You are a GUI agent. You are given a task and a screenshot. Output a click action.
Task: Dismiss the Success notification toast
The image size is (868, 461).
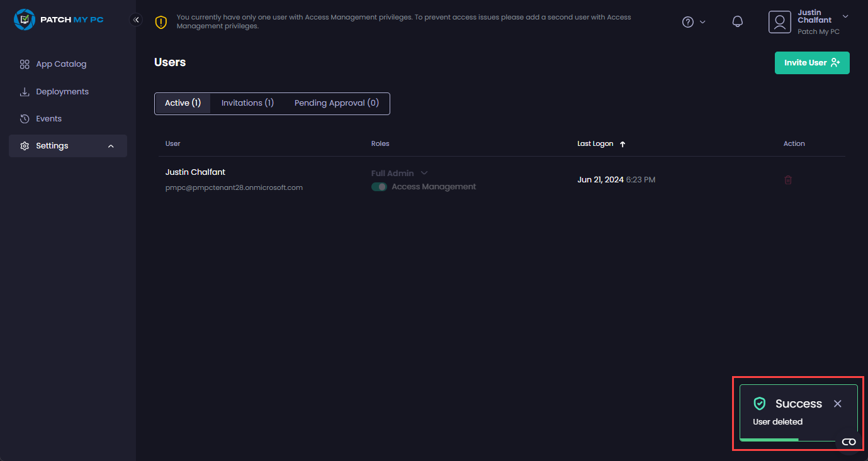pos(837,404)
